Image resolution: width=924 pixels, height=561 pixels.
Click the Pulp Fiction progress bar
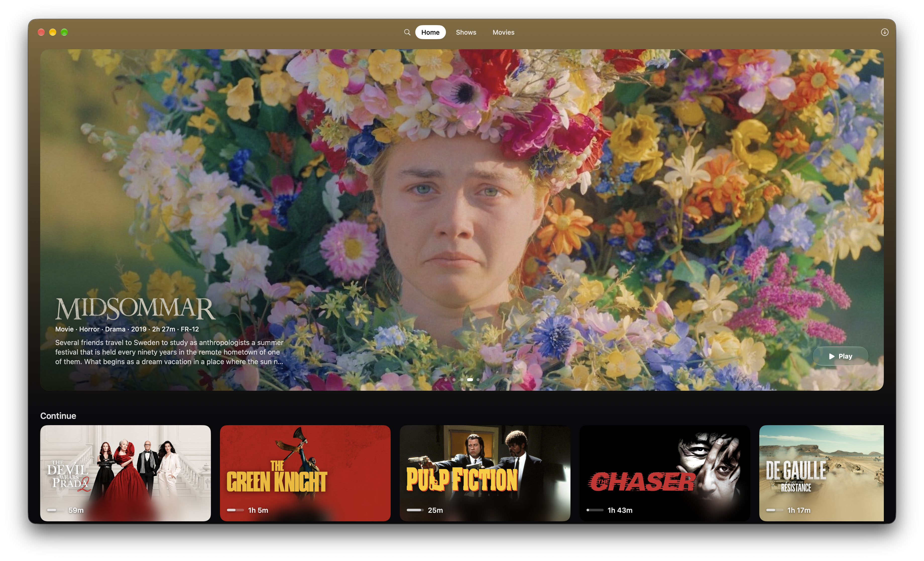point(415,510)
